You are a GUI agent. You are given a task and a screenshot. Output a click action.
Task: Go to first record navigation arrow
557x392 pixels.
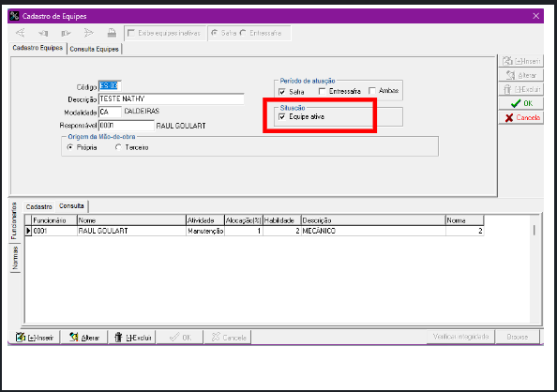21,33
